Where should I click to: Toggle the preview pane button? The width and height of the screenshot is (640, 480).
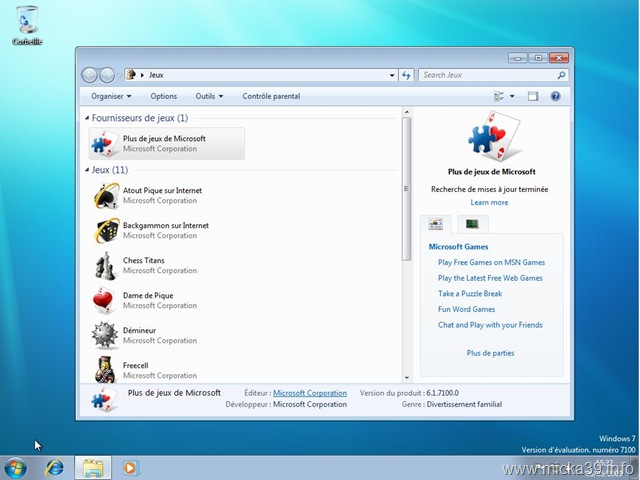(x=533, y=96)
